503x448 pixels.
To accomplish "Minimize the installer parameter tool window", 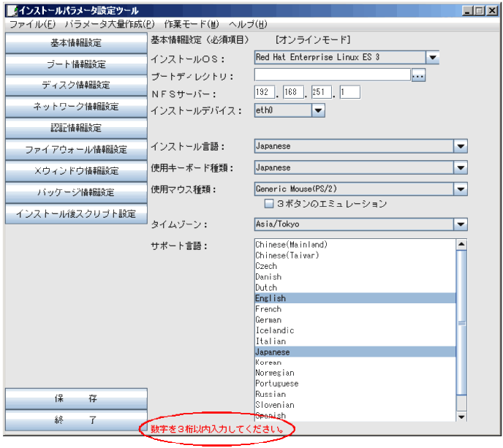I will pyautogui.click(x=467, y=11).
